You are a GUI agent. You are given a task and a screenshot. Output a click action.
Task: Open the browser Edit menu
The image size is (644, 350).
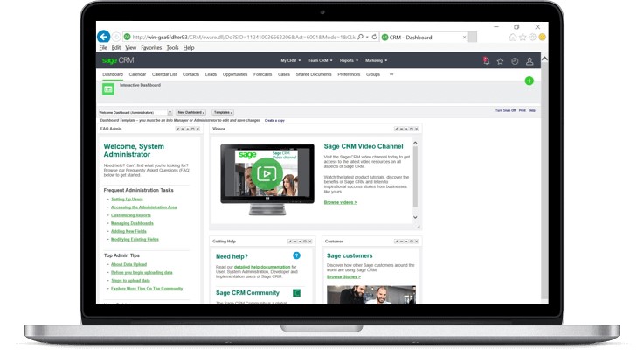[116, 48]
